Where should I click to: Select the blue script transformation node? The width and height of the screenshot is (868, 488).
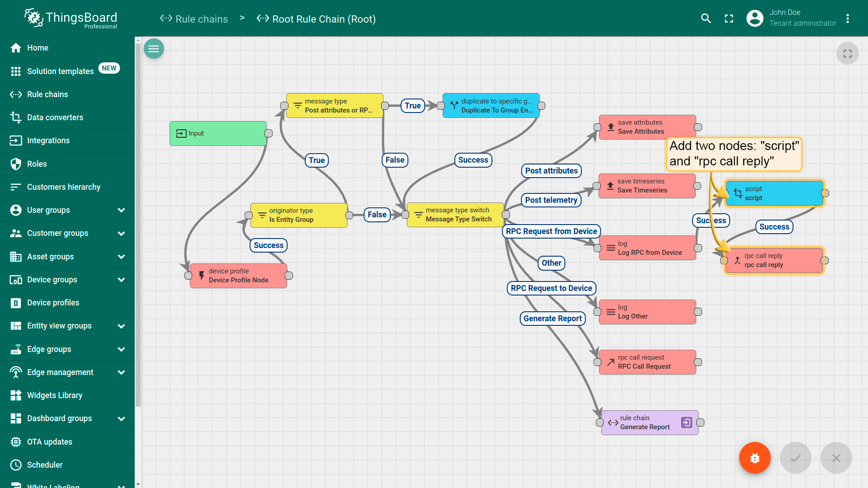774,193
